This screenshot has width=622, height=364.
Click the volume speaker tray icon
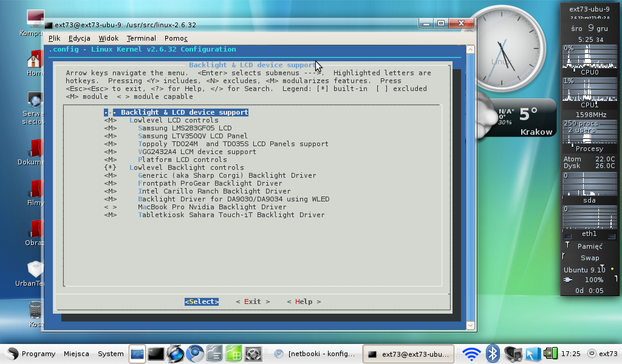point(513,354)
